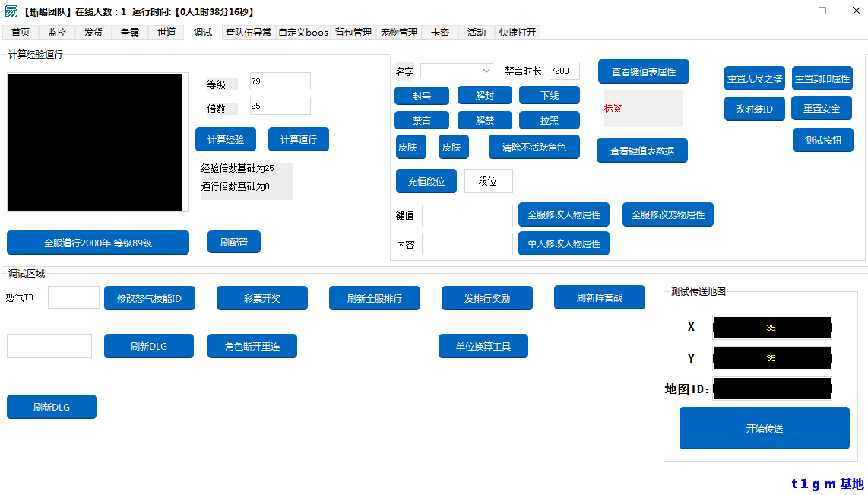Focus the 禁言时长 input field
The height and width of the screenshot is (495, 868).
[x=564, y=71]
